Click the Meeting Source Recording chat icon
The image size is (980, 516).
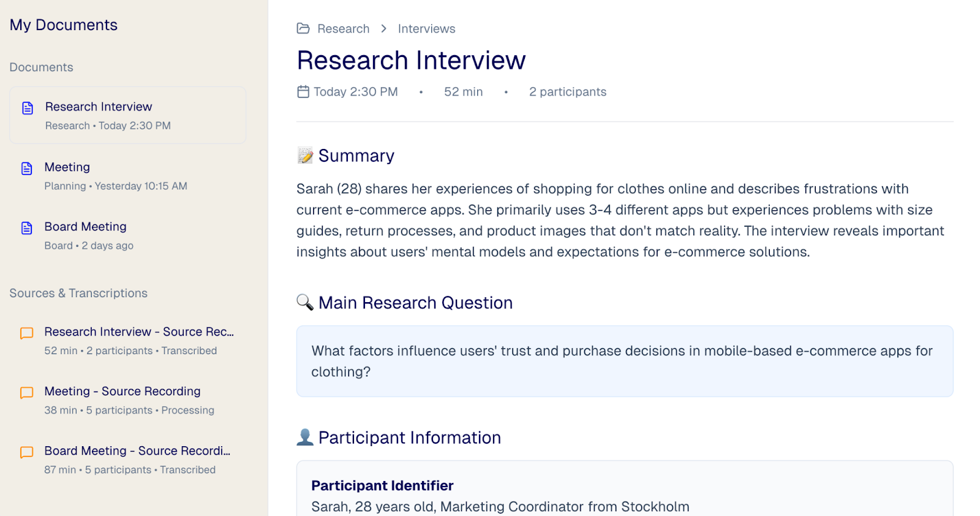[27, 393]
